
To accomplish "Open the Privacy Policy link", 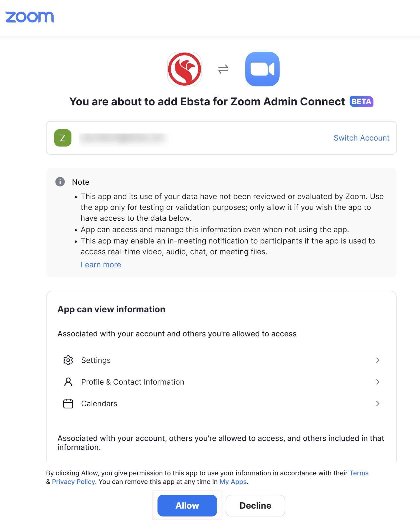I will click(x=73, y=482).
